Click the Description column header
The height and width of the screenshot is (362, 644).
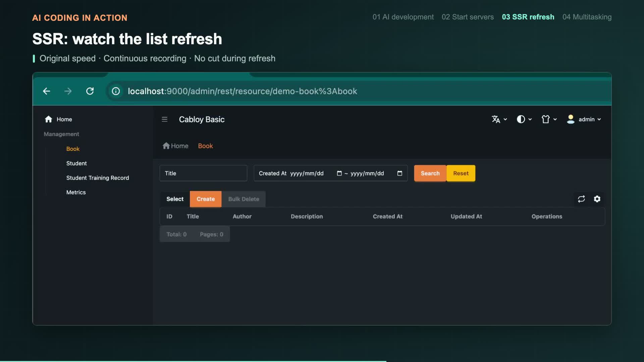click(307, 217)
